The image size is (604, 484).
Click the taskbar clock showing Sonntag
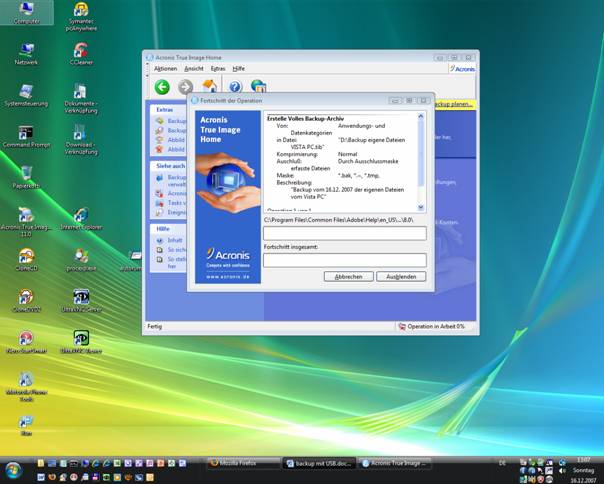click(584, 470)
